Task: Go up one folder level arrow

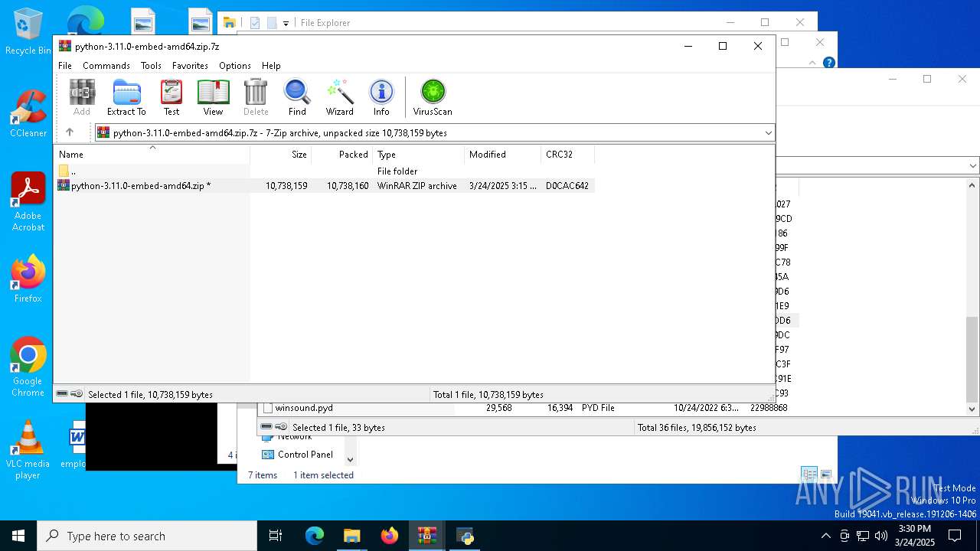Action: pyautogui.click(x=70, y=132)
